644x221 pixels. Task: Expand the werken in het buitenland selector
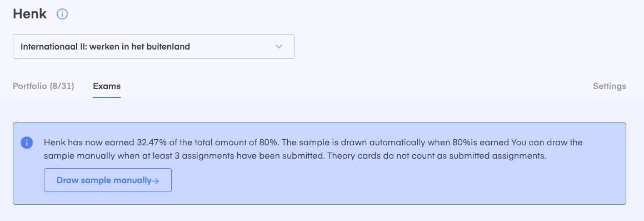coord(153,47)
